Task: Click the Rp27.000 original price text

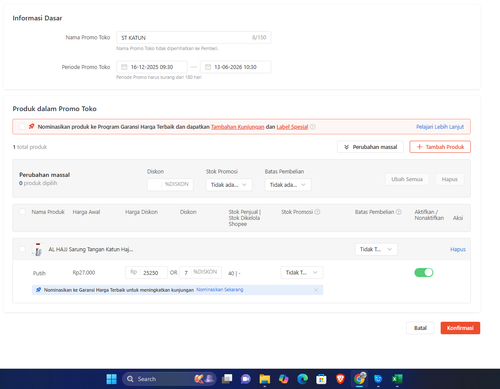Action: pyautogui.click(x=84, y=273)
